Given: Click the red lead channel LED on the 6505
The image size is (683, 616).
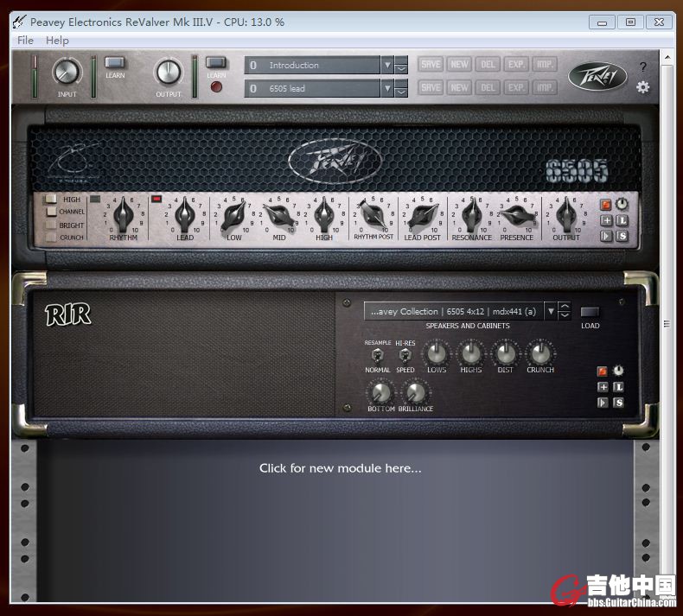Looking at the screenshot, I should point(156,199).
